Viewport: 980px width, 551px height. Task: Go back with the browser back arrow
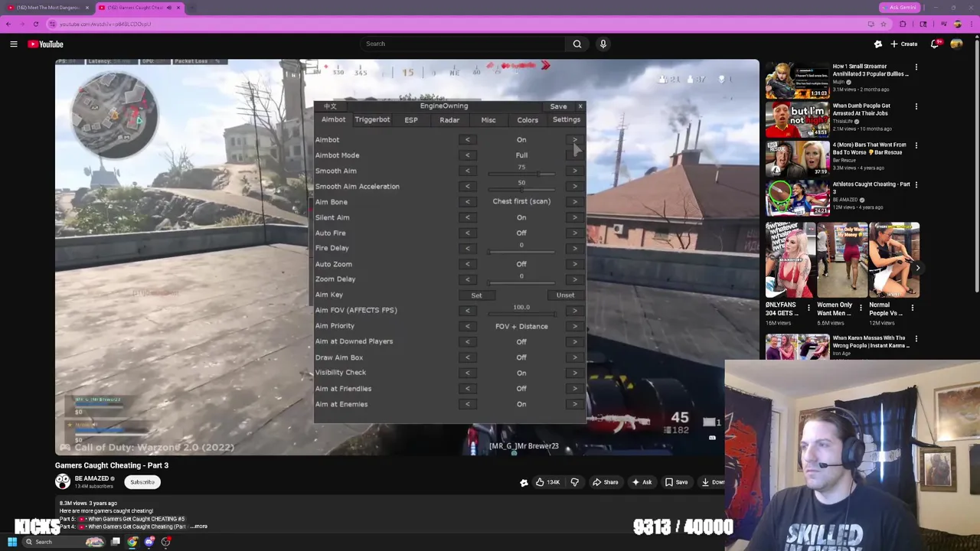[x=8, y=24]
